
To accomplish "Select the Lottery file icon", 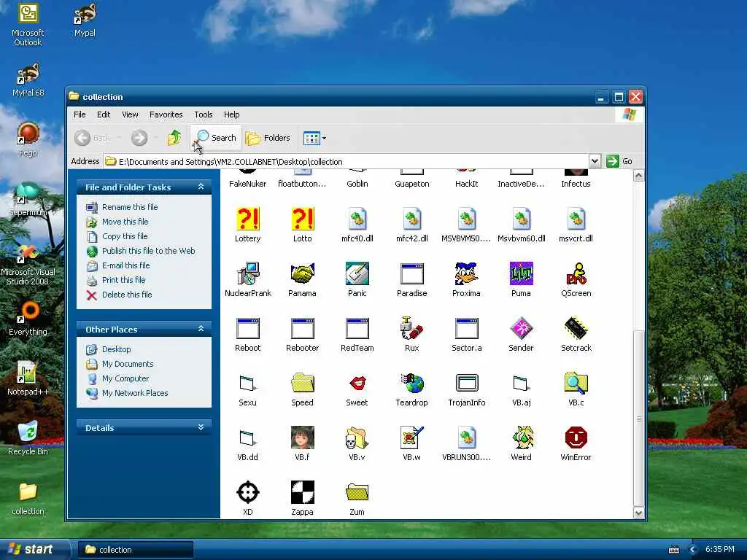I will point(248,219).
